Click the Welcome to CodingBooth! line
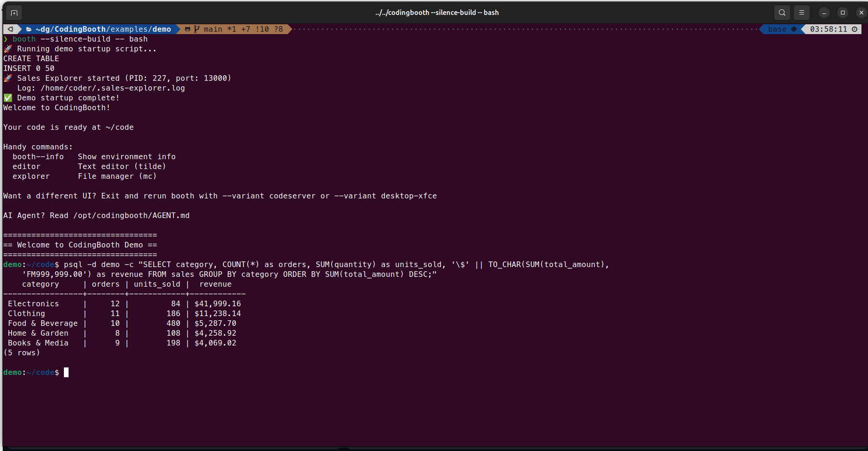The width and height of the screenshot is (868, 451). click(57, 108)
